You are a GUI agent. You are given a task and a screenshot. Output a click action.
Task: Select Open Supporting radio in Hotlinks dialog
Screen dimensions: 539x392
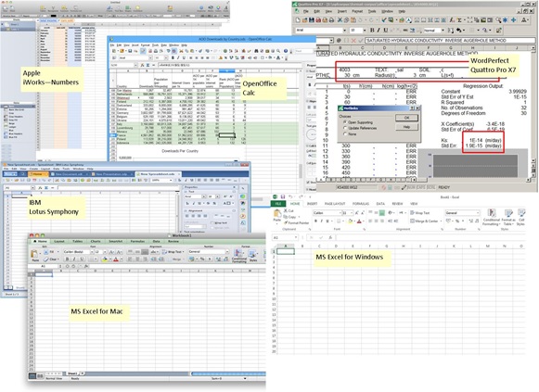click(345, 122)
